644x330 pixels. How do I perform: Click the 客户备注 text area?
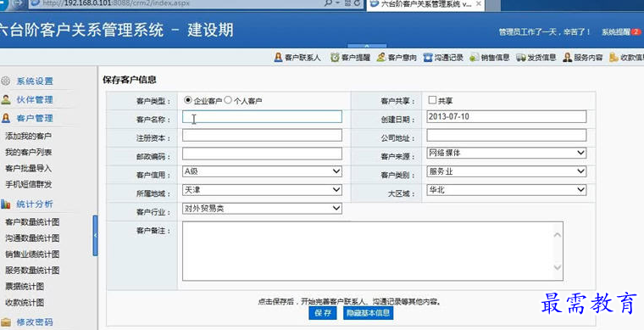tap(373, 251)
